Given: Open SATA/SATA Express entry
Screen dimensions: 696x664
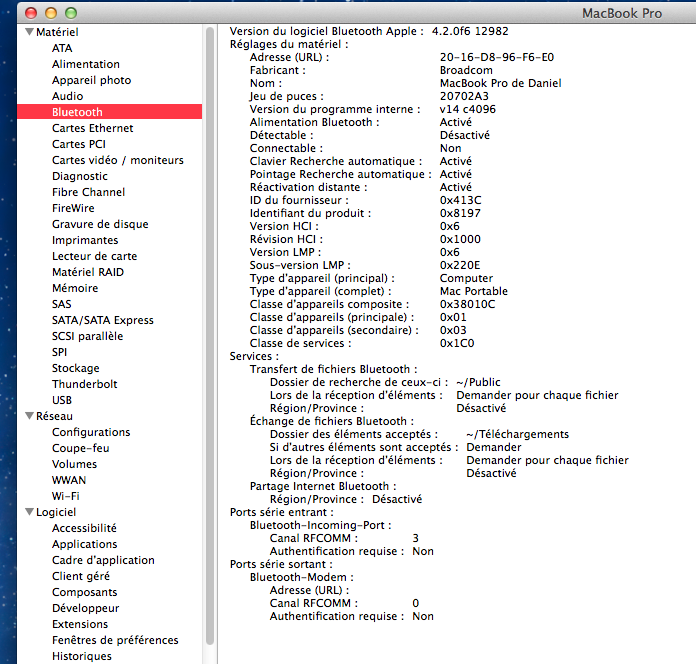Looking at the screenshot, I should tap(102, 320).
